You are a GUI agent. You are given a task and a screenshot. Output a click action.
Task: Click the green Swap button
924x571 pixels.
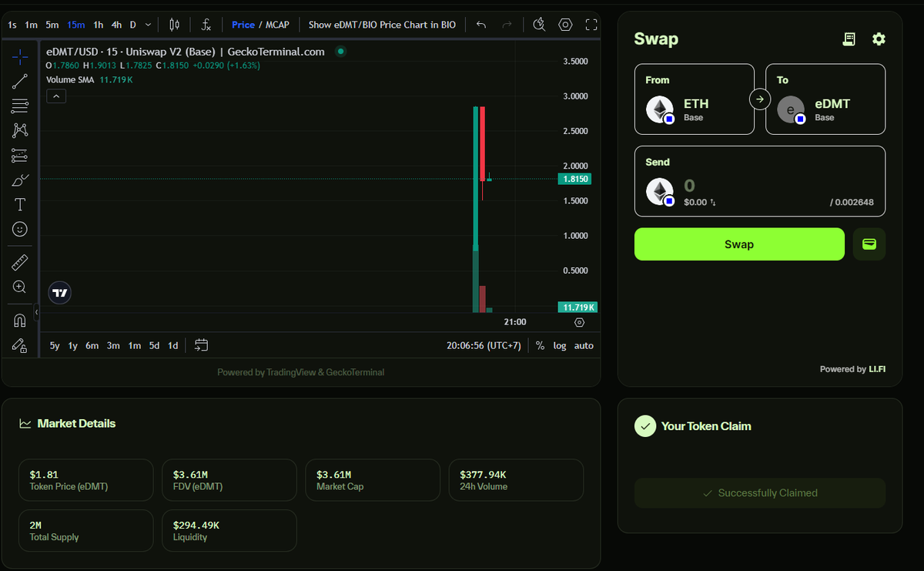(739, 244)
